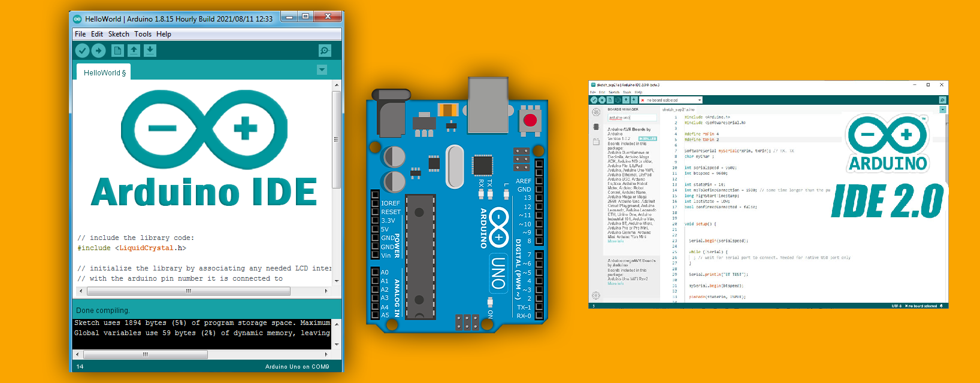Click 'no board selected' in IDE 2.0 status bar

(x=922, y=306)
